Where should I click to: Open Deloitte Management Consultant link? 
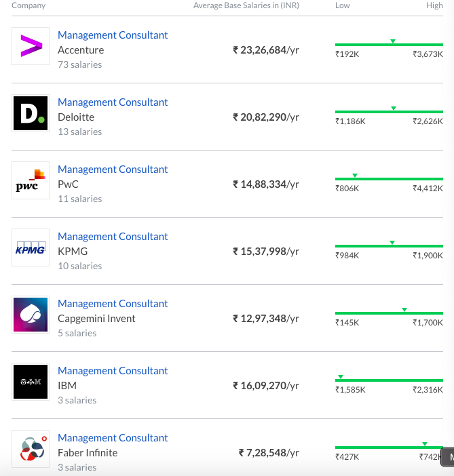[x=113, y=102]
